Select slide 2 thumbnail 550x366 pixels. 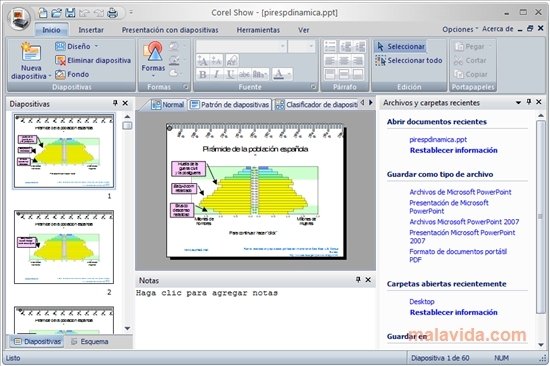64,247
